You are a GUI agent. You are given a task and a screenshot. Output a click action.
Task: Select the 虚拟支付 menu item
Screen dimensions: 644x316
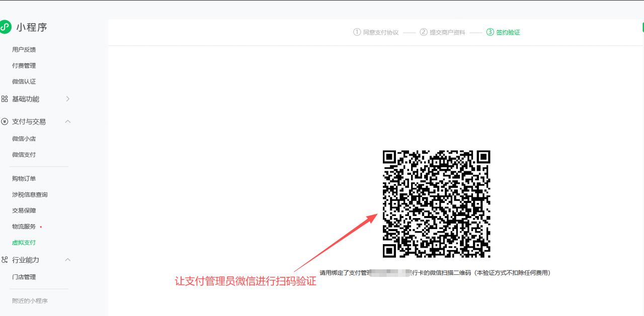point(24,243)
